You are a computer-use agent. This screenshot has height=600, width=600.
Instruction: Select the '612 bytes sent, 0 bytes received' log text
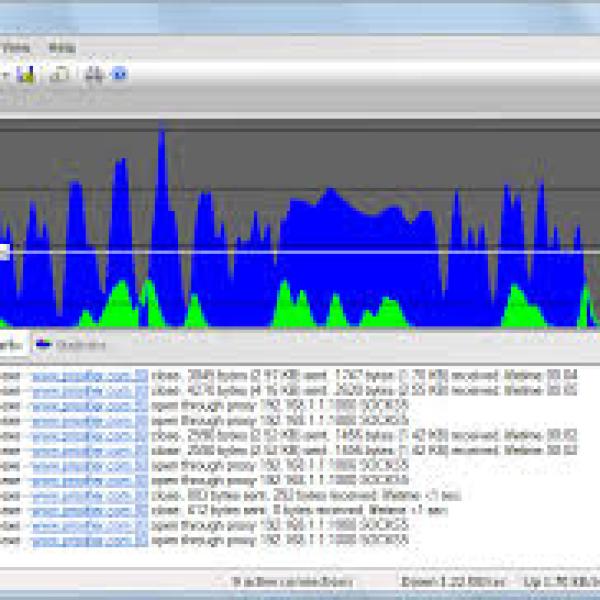point(299,511)
